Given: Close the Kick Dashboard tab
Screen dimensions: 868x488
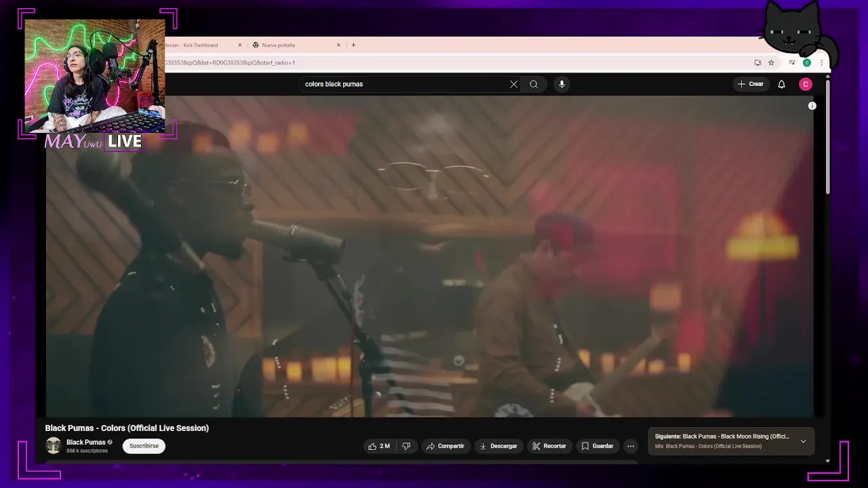Looking at the screenshot, I should click(239, 45).
